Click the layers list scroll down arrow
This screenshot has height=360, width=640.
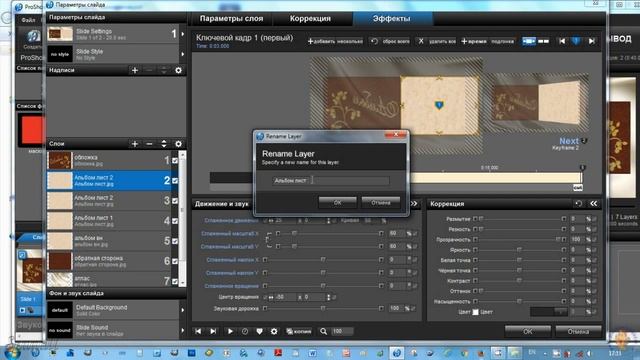click(182, 282)
